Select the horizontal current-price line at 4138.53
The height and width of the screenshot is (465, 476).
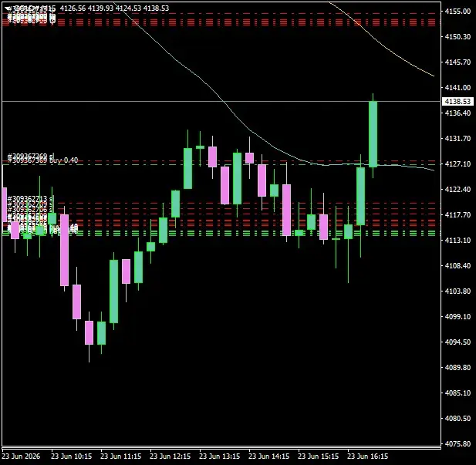[x=221, y=101]
